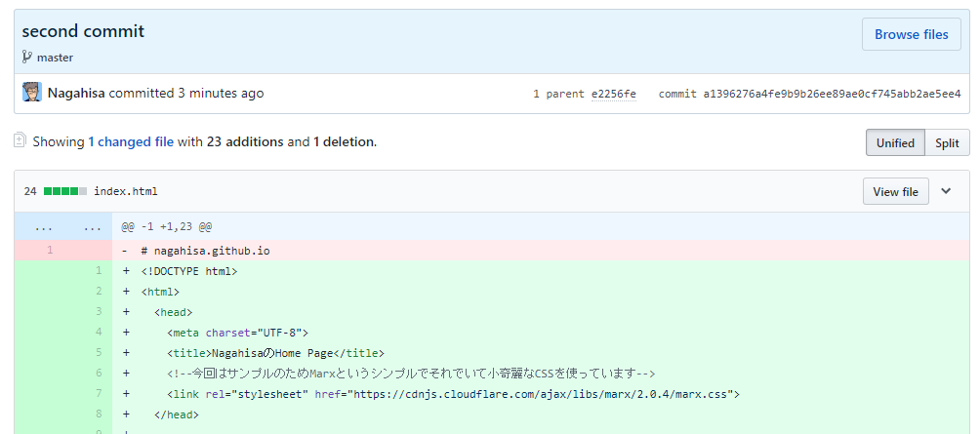This screenshot has width=980, height=434.
Task: Click the Nagahisa avatar image
Action: pos(31,93)
